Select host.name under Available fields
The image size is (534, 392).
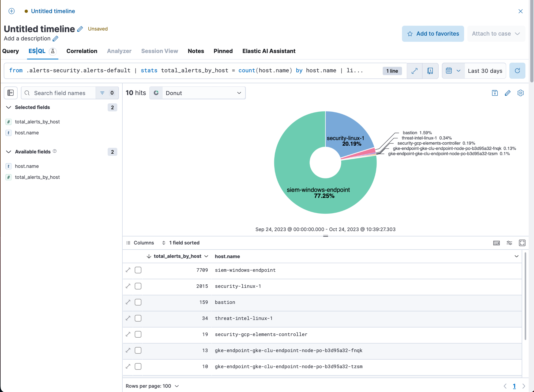point(27,166)
